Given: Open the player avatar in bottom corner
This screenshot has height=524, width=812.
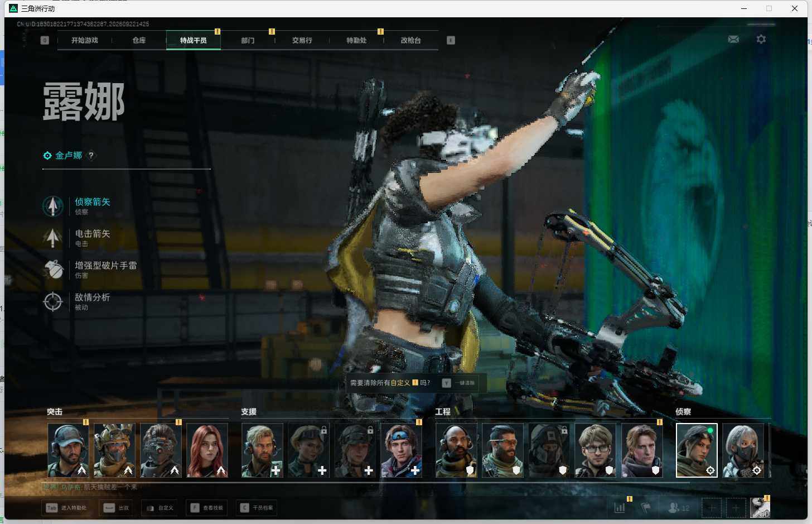Looking at the screenshot, I should click(760, 508).
